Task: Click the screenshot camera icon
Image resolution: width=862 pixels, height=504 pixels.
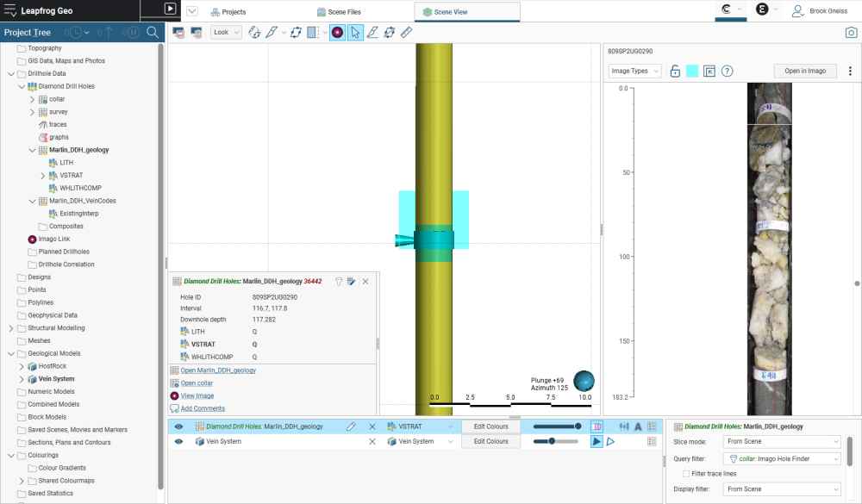Action: [851, 33]
